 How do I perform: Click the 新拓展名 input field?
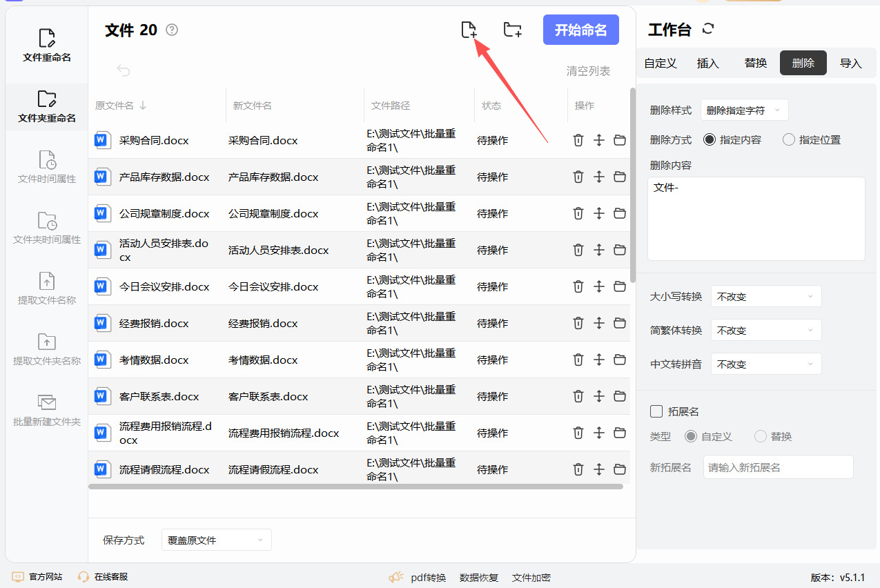pyautogui.click(x=779, y=467)
